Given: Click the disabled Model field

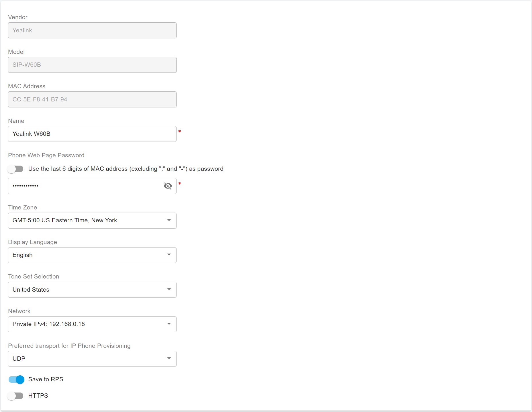Looking at the screenshot, I should [x=92, y=65].
